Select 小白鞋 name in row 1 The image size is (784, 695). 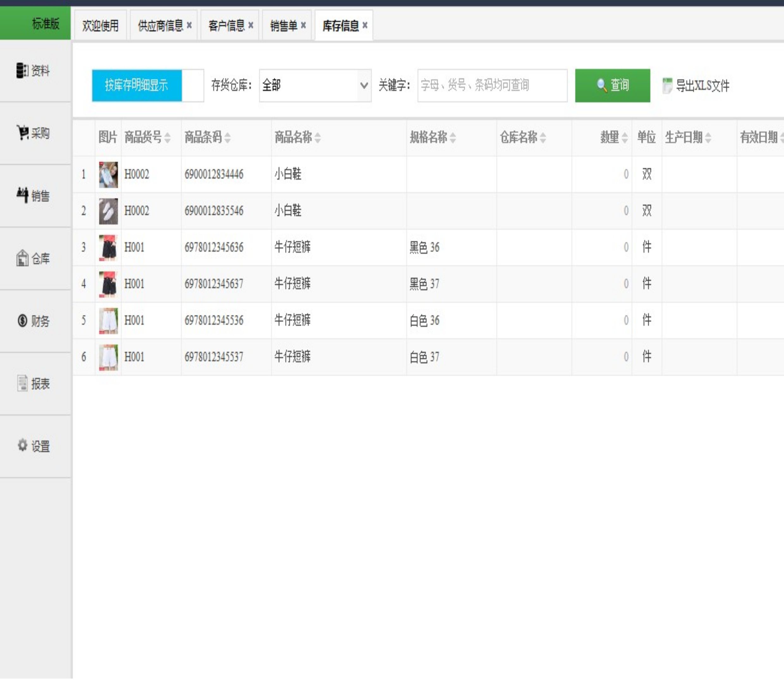tap(288, 174)
